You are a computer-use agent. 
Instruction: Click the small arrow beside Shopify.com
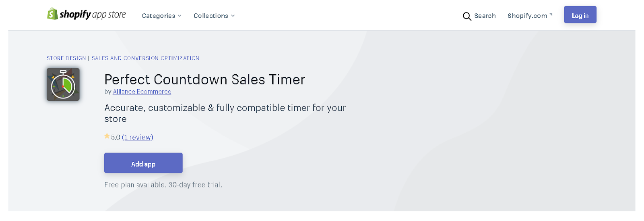coord(551,15)
